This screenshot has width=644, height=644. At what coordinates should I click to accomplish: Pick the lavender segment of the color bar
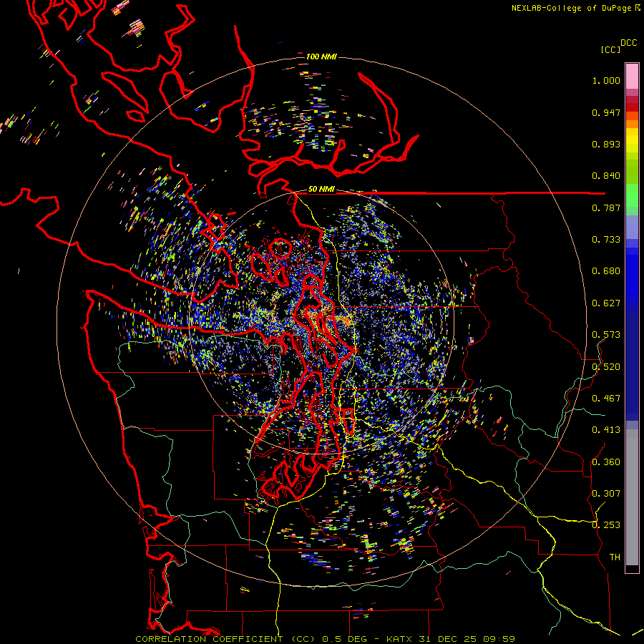tap(632, 228)
